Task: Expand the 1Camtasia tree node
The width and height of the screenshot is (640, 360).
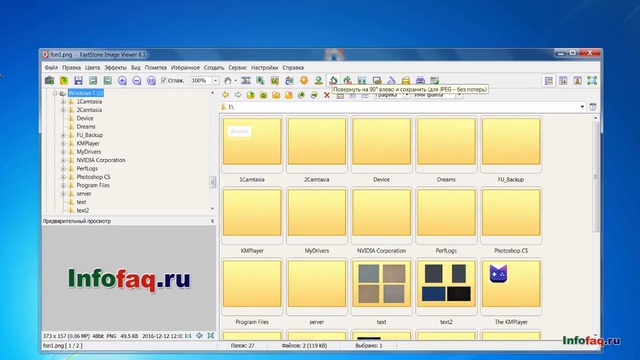Action: coord(63,102)
